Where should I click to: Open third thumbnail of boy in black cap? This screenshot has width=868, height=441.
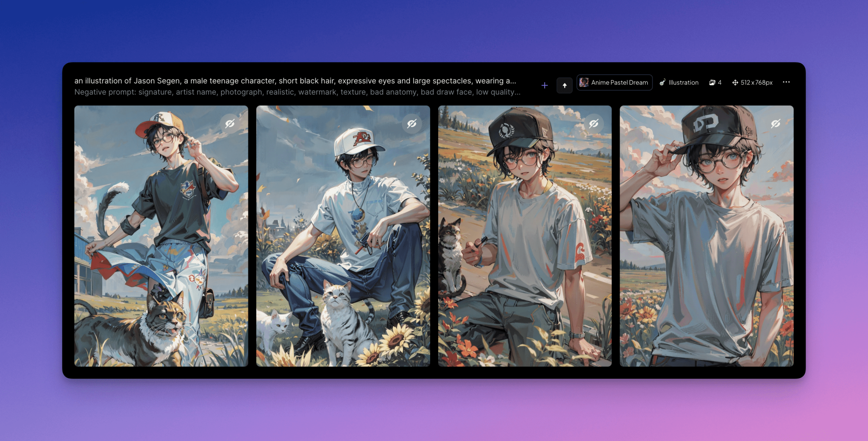click(x=525, y=236)
